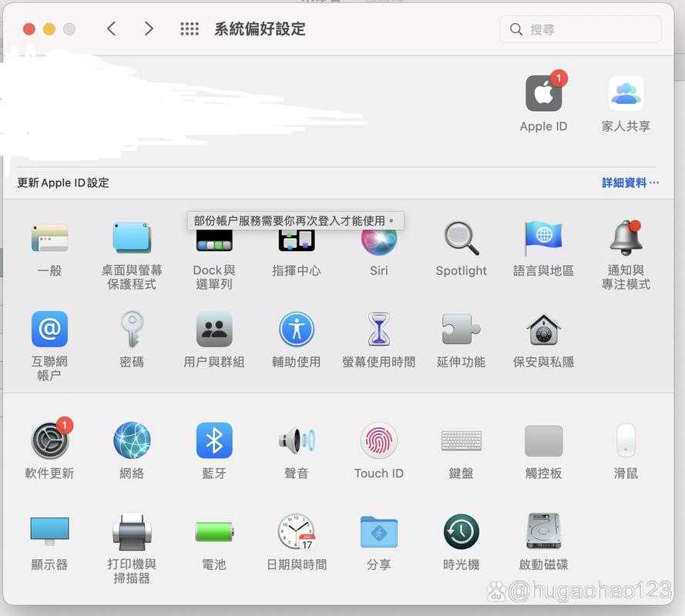The width and height of the screenshot is (685, 616).
Task: Open 藍牙 Bluetooth settings
Action: coord(214,441)
